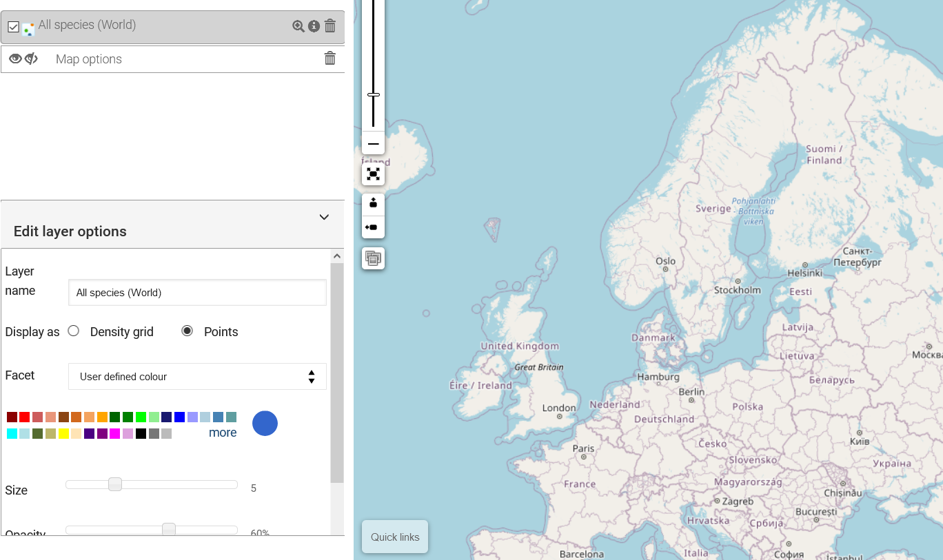Image resolution: width=943 pixels, height=560 pixels.
Task: Pick the plum light pink-purple swatch
Action: (x=128, y=433)
